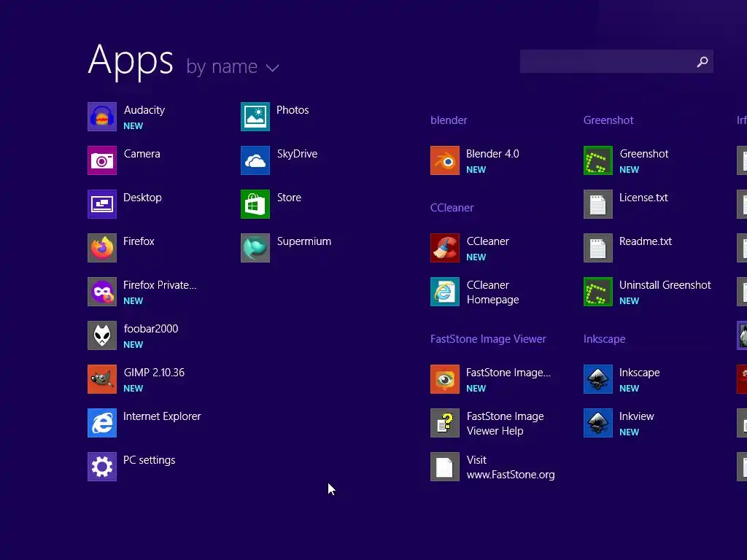Click the 'Inkview' label text
The image size is (747, 560).
pos(636,416)
